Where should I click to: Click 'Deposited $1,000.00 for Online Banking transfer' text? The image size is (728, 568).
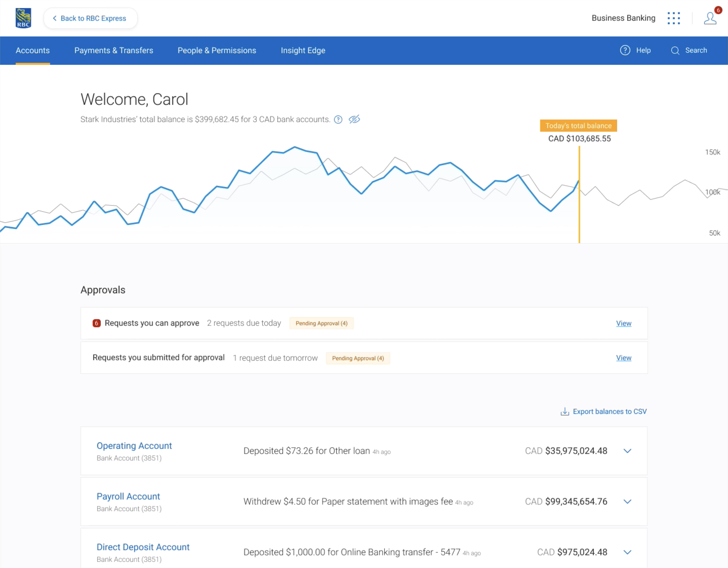point(352,552)
